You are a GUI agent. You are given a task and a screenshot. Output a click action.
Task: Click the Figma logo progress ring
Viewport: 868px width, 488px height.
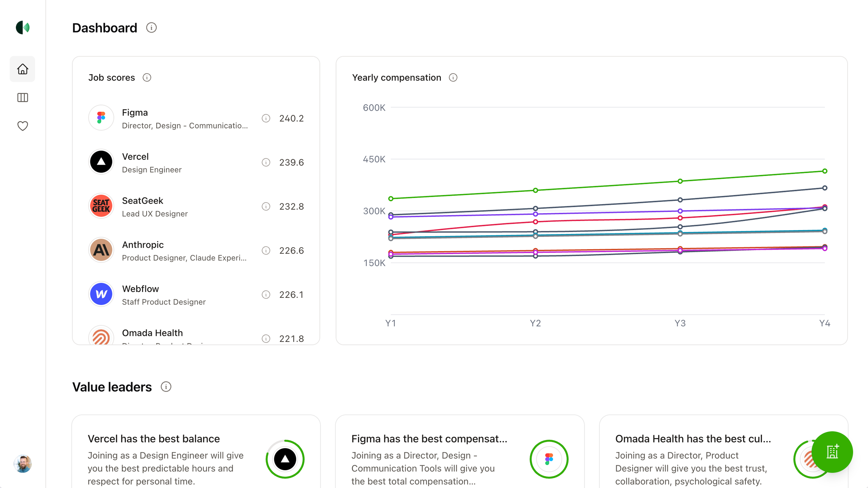pos(549,459)
